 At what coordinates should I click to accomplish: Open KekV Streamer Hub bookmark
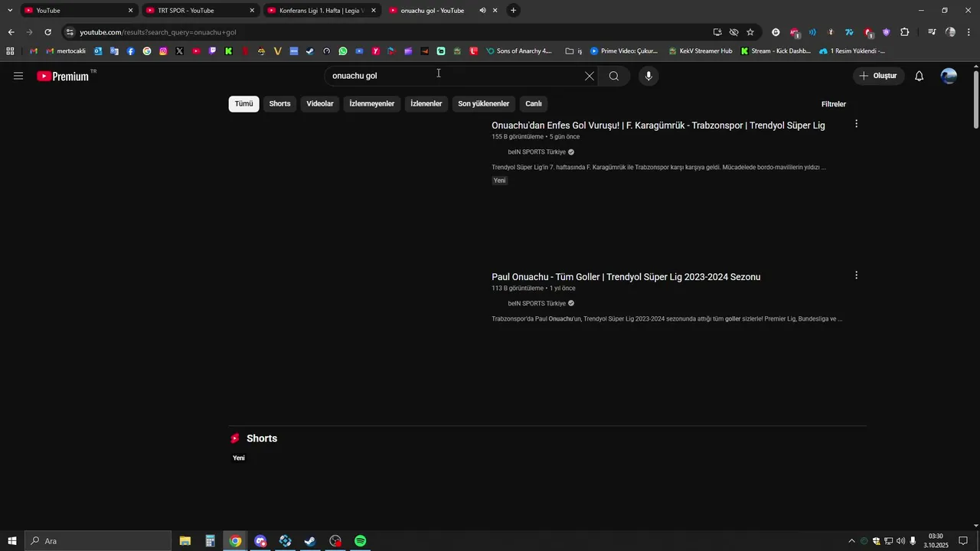(701, 51)
